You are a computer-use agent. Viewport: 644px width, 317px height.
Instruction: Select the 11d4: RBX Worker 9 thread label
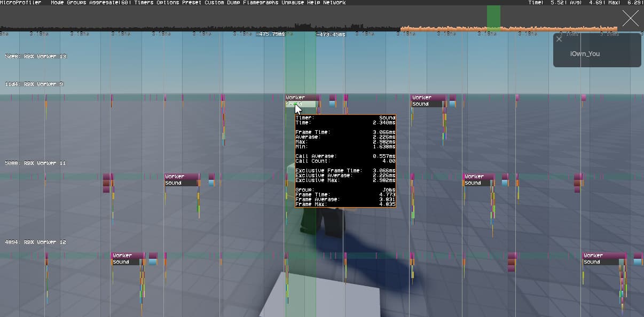coord(34,84)
